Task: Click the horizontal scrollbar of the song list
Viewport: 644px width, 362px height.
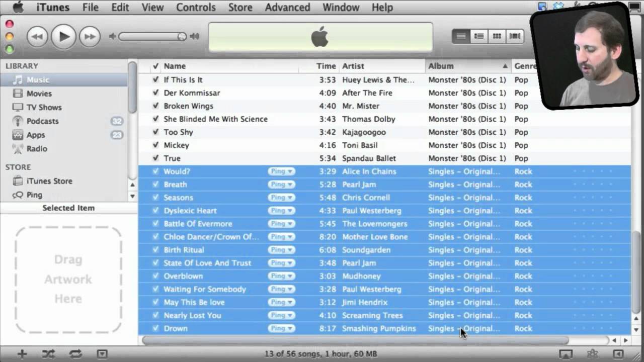Action: [355, 340]
